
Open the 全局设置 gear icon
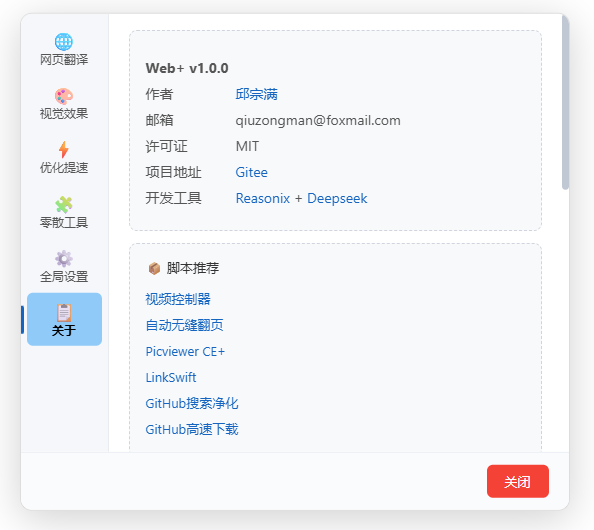point(64,259)
